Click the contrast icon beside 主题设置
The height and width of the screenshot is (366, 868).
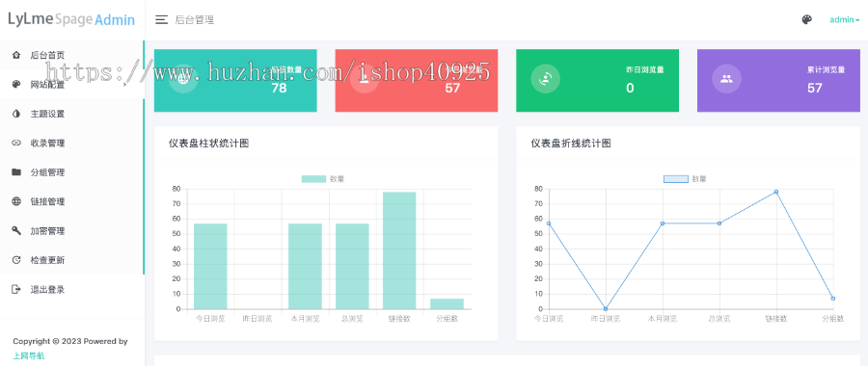click(x=16, y=114)
